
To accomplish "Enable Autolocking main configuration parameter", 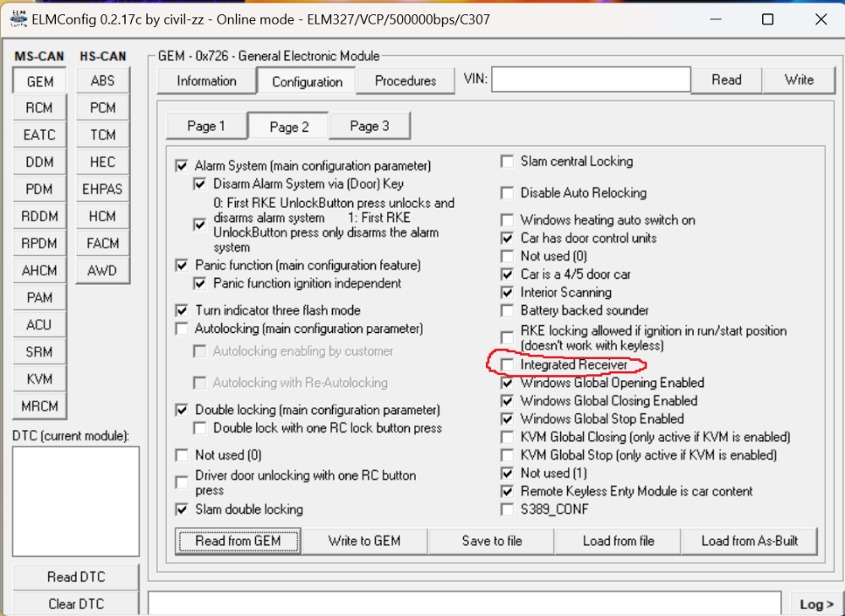I will click(x=182, y=329).
